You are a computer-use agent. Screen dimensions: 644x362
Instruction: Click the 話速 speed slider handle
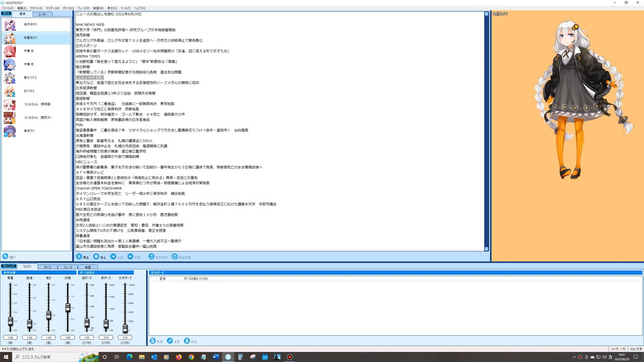(30, 324)
